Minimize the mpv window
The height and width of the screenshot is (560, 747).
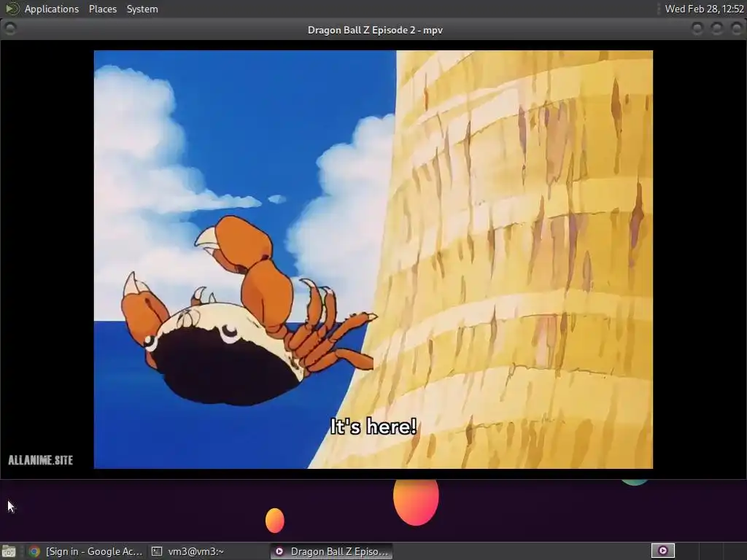coord(697,29)
